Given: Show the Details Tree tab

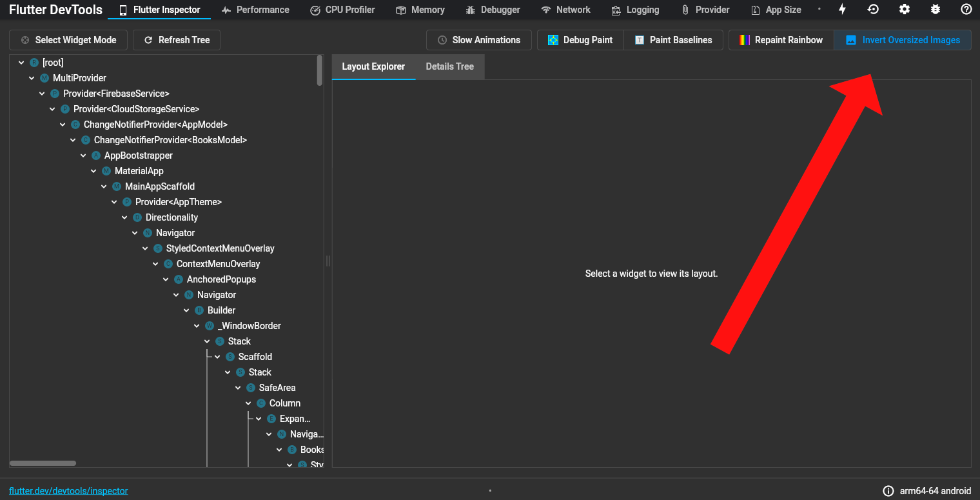Looking at the screenshot, I should pos(450,66).
